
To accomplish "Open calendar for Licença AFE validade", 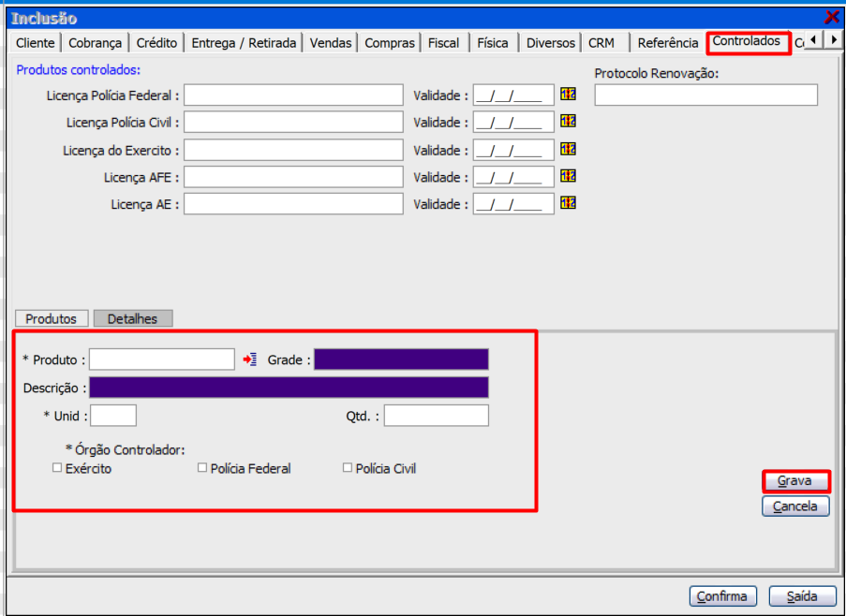I will [x=568, y=176].
